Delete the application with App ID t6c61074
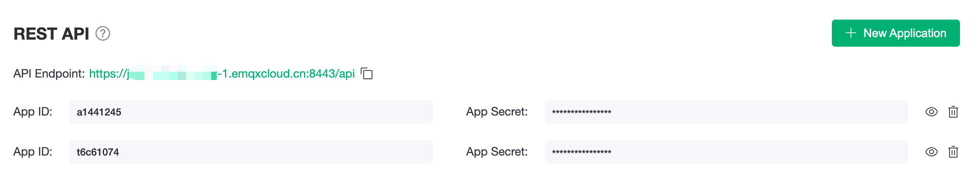 pyautogui.click(x=953, y=152)
